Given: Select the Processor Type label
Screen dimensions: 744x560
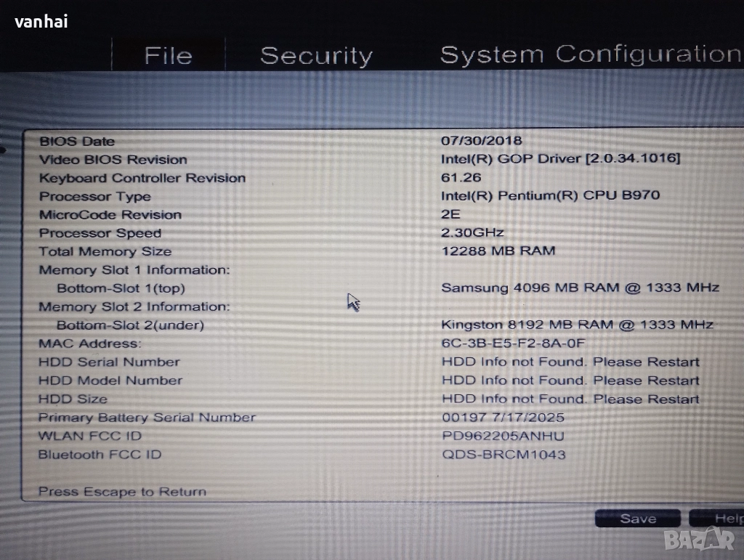Looking at the screenshot, I should [95, 197].
